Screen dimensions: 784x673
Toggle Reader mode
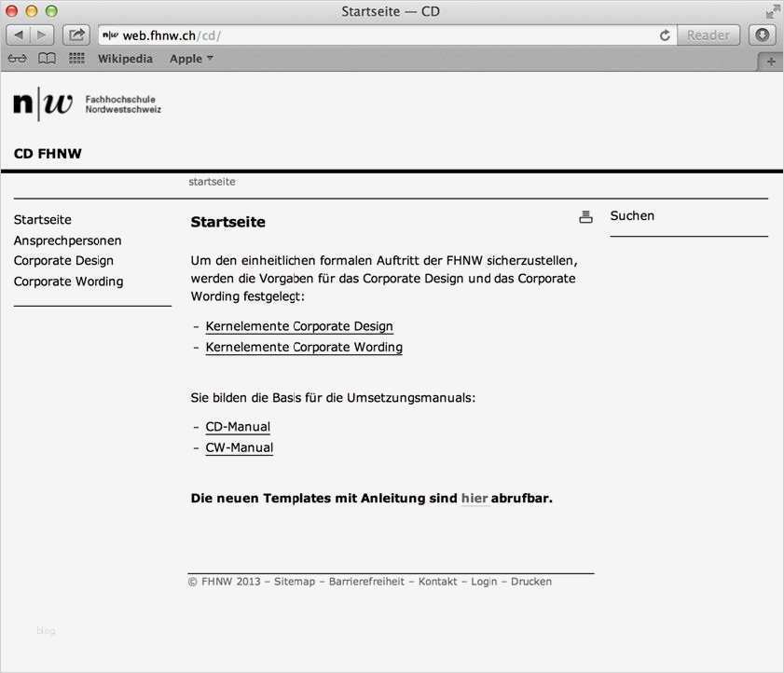[708, 34]
